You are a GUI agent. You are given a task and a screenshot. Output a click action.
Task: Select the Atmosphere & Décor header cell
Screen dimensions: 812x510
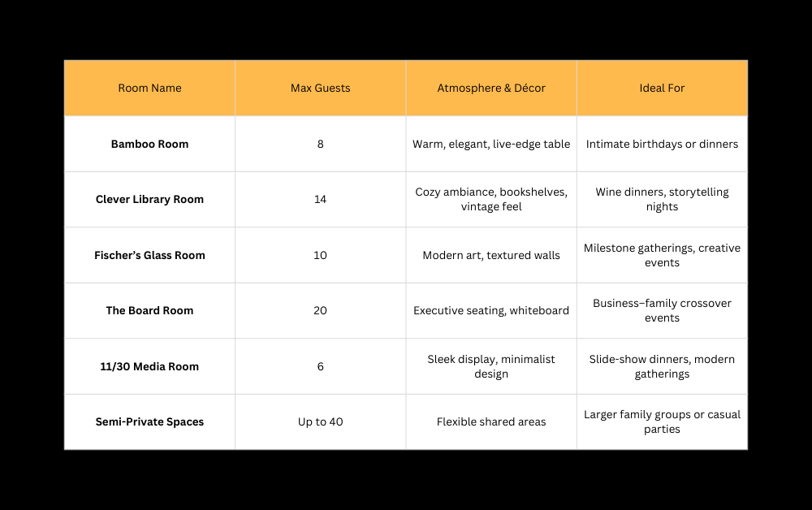[491, 88]
